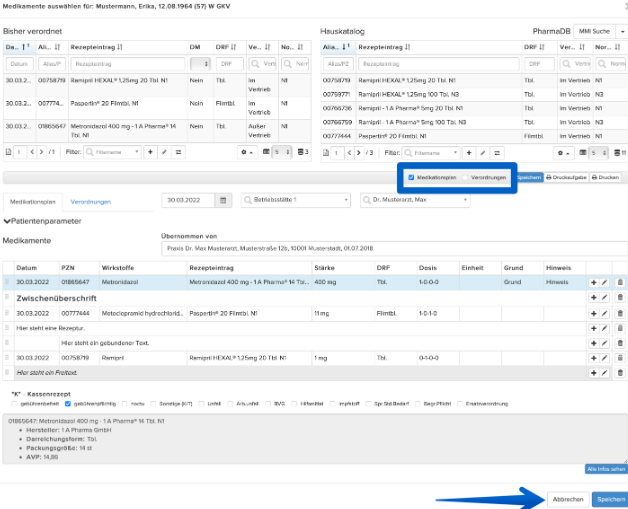Add row after Metronidazol medication entry
628x509 pixels.
coord(594,283)
